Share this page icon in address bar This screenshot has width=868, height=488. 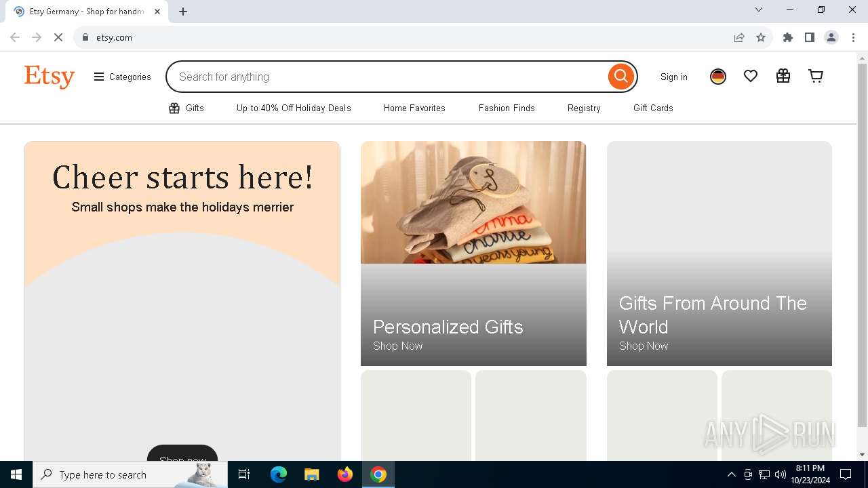(x=739, y=37)
